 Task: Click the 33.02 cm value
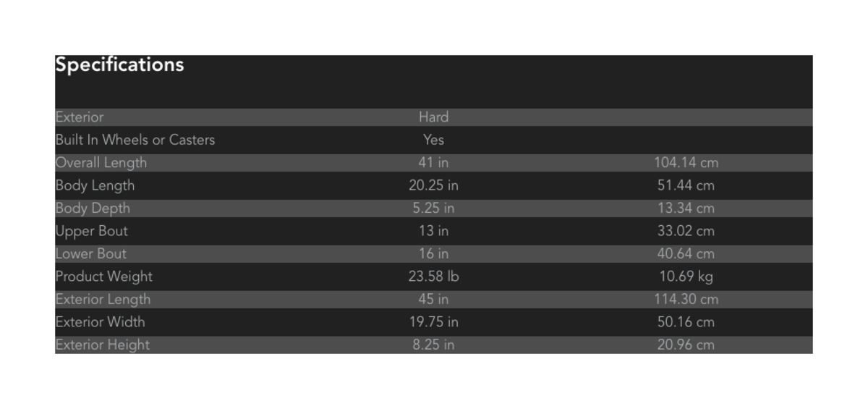686,231
